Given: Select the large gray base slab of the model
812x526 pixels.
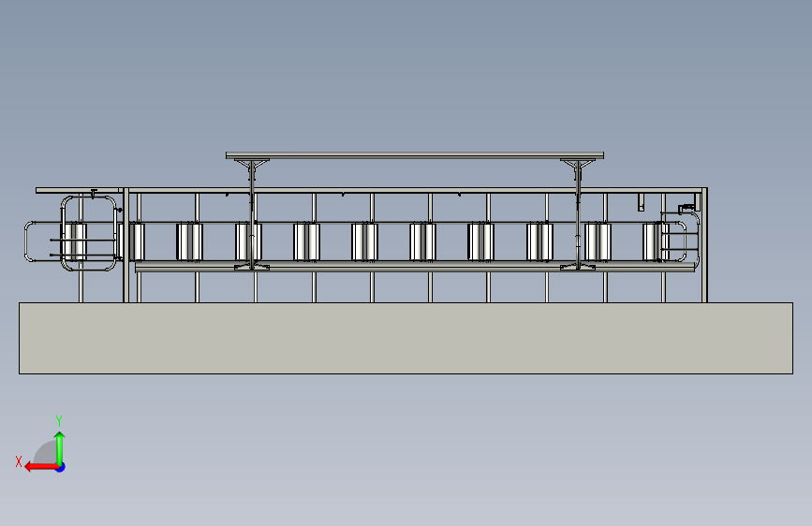Looking at the screenshot, I should click(406, 338).
